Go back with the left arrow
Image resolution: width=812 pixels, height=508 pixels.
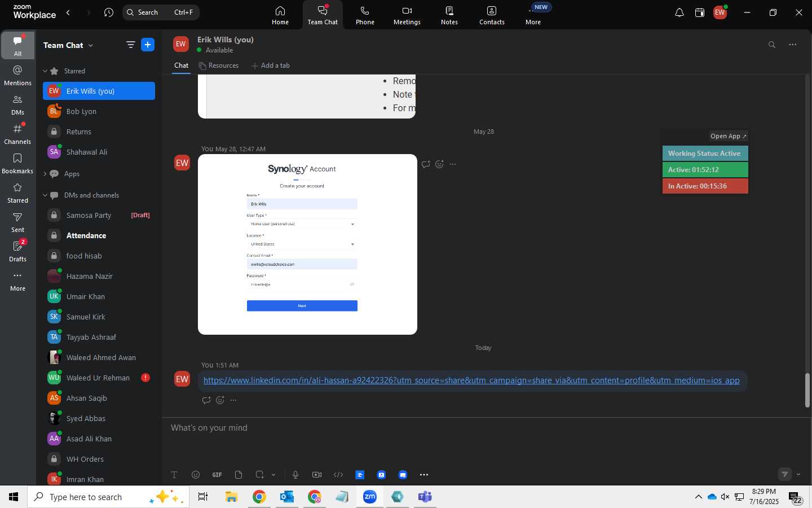pyautogui.click(x=68, y=12)
